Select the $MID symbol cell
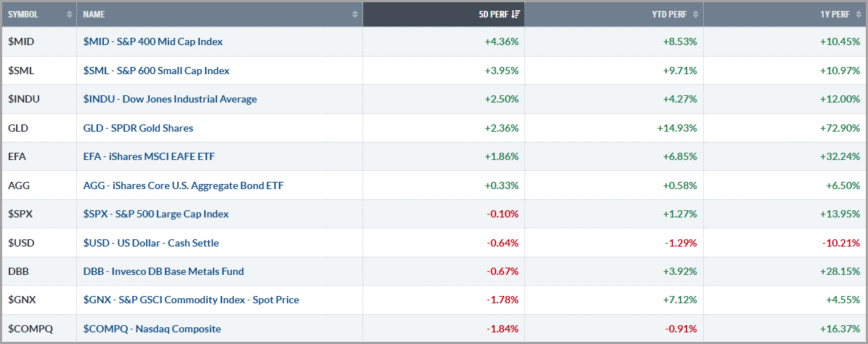This screenshot has width=868, height=344. click(22, 41)
